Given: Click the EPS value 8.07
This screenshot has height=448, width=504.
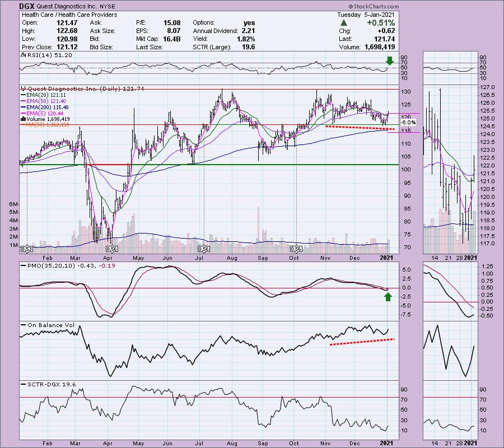Looking at the screenshot, I should click(174, 31).
